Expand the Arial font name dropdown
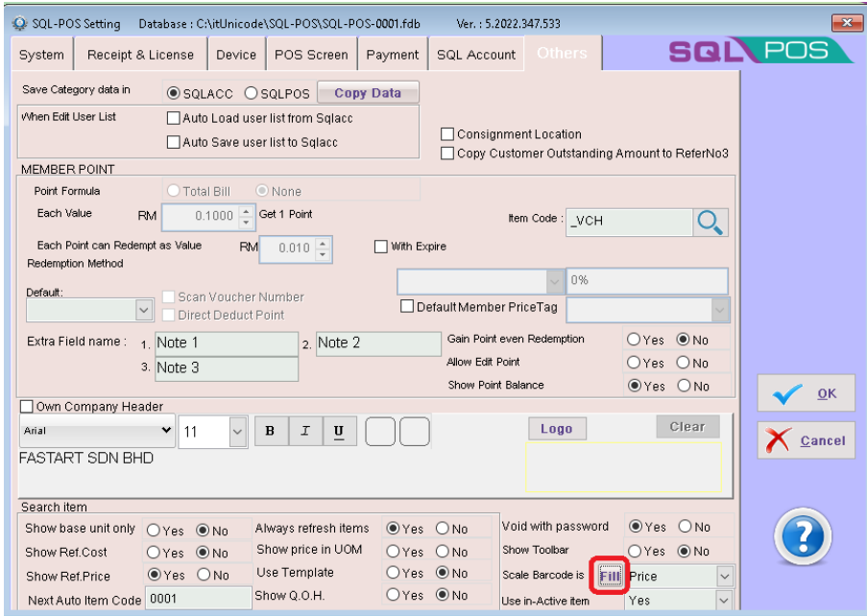The image size is (867, 616). (167, 432)
